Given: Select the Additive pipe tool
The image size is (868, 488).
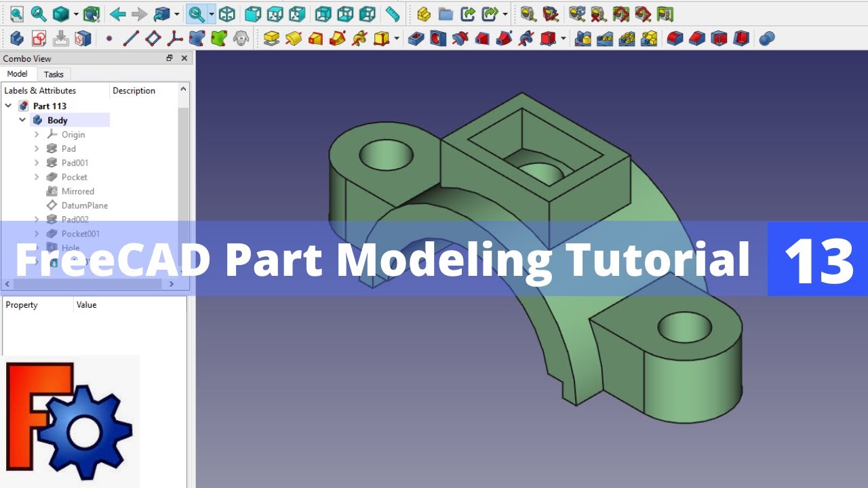Looking at the screenshot, I should tap(337, 39).
